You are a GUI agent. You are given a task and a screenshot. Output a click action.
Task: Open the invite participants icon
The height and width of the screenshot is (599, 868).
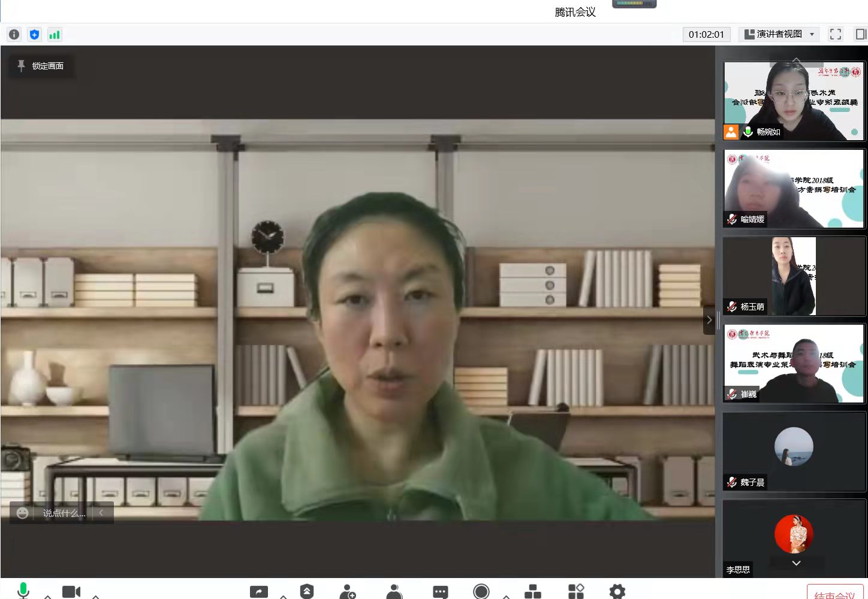pyautogui.click(x=348, y=591)
